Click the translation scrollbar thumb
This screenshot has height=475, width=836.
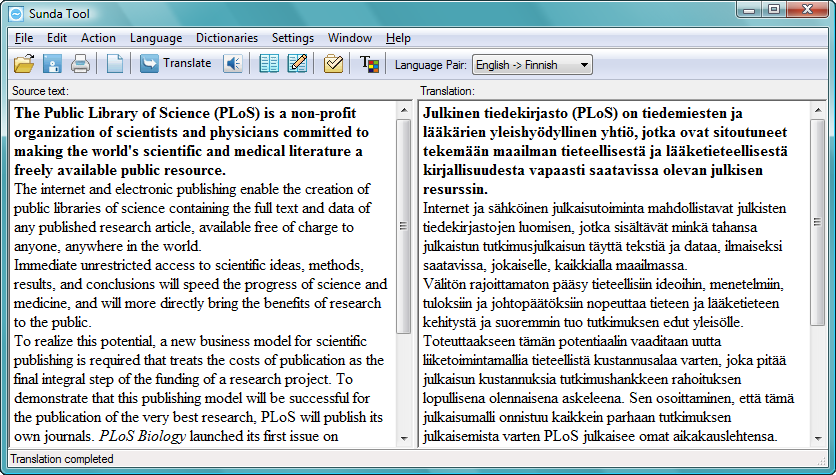817,222
